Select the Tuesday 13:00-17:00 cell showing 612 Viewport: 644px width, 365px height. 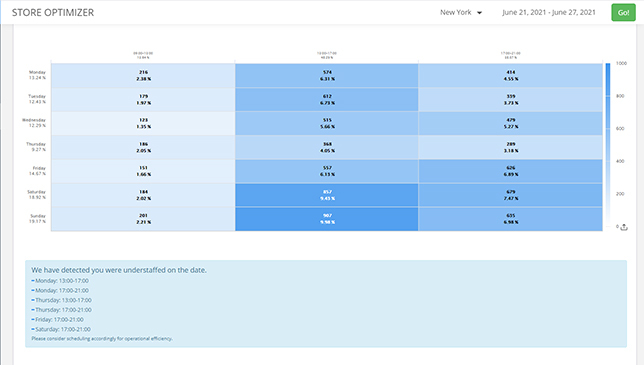pyautogui.click(x=327, y=99)
